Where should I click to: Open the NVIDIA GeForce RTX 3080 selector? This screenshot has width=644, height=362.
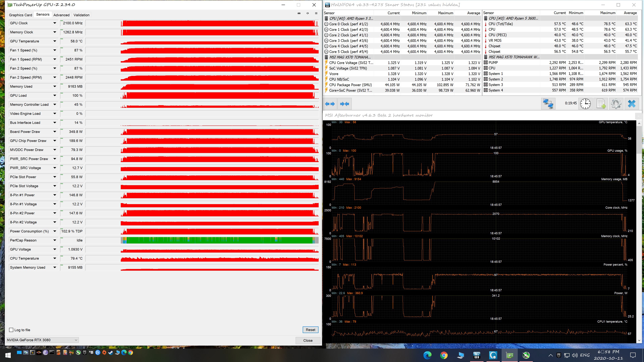[42, 340]
